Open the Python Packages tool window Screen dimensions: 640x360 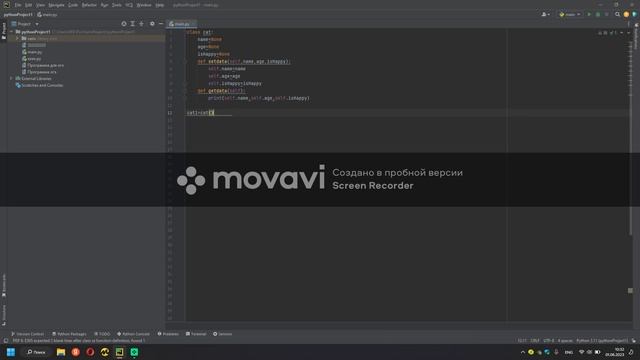(x=69, y=334)
